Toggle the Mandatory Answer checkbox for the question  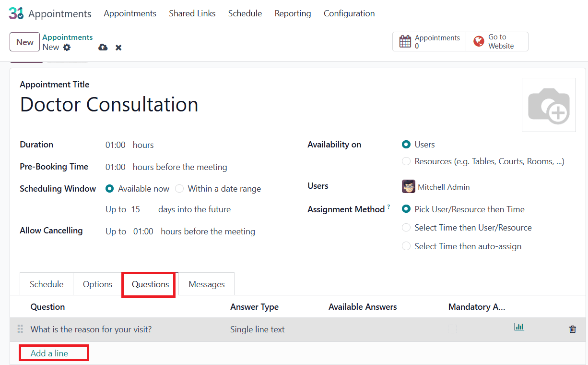(x=452, y=329)
